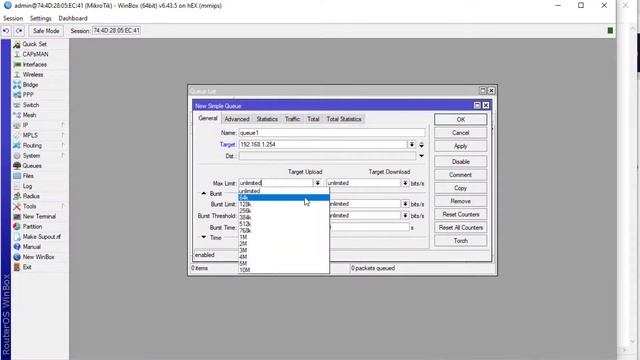Viewport: 640px width, 360px height.
Task: Select General tab
Action: pos(208,118)
